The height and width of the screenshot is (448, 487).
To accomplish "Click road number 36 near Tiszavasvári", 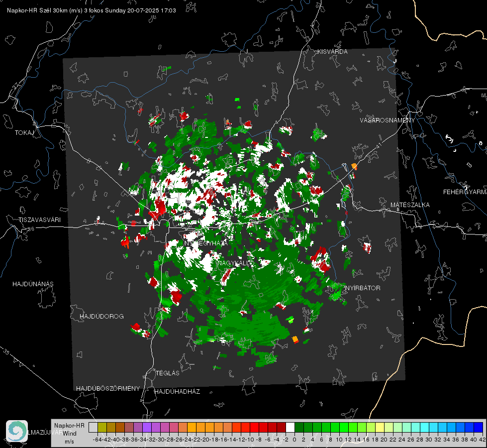I will click(31, 229).
